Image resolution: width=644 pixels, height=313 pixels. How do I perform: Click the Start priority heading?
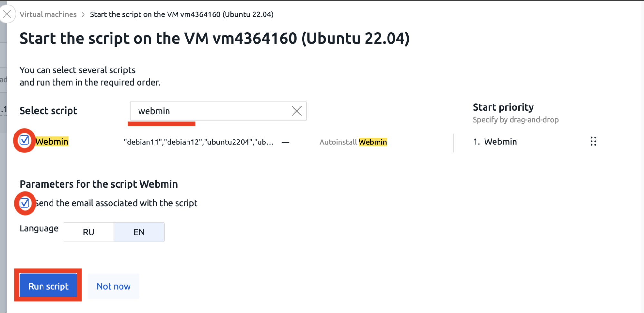coord(503,107)
